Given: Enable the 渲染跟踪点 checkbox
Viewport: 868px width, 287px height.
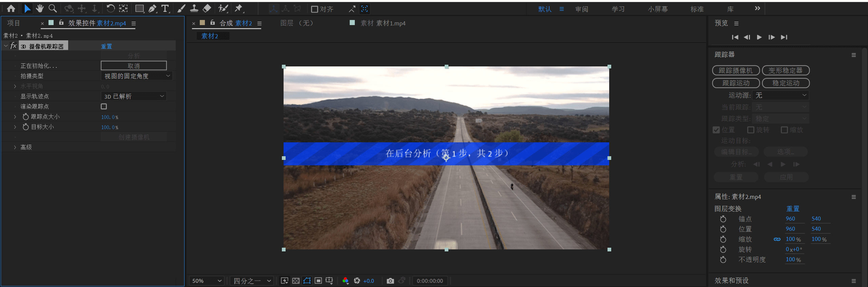Looking at the screenshot, I should [104, 106].
